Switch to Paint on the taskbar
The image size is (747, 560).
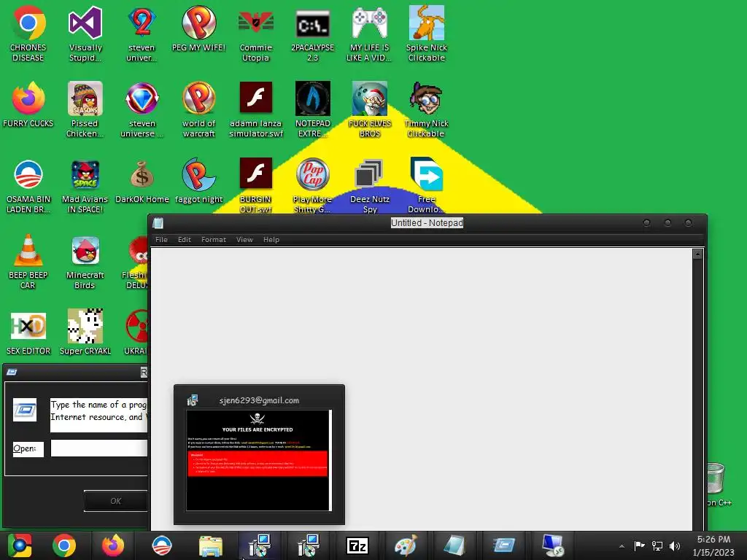click(x=406, y=545)
